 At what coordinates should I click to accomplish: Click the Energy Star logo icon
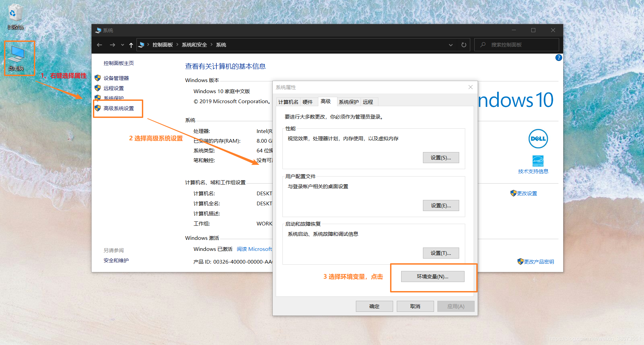pyautogui.click(x=538, y=161)
